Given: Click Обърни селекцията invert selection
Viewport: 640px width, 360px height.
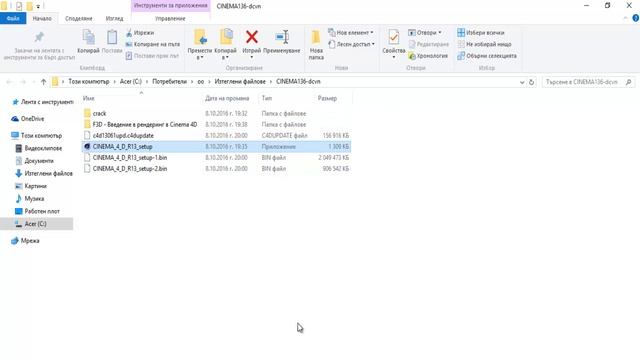Looking at the screenshot, I should [487, 56].
